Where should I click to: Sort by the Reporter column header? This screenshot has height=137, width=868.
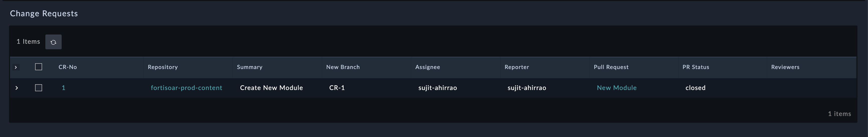[517, 67]
